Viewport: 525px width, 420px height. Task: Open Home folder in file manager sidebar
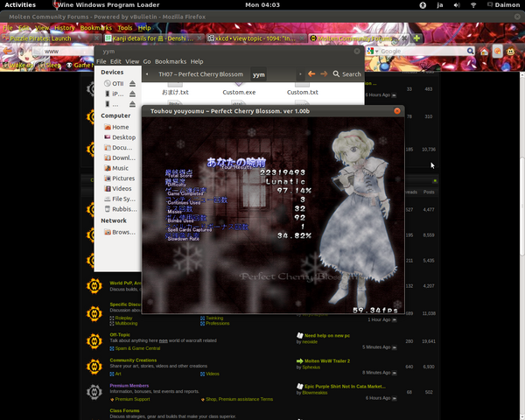click(116, 127)
